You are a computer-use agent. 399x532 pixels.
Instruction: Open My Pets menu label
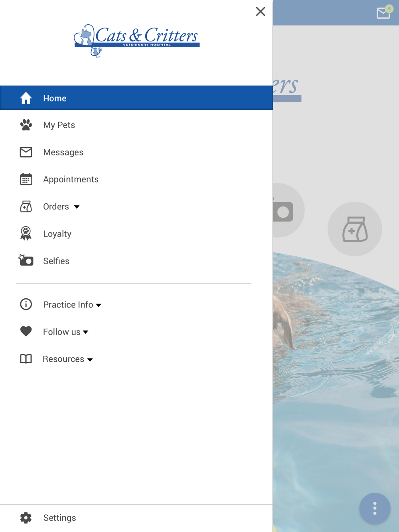click(59, 125)
